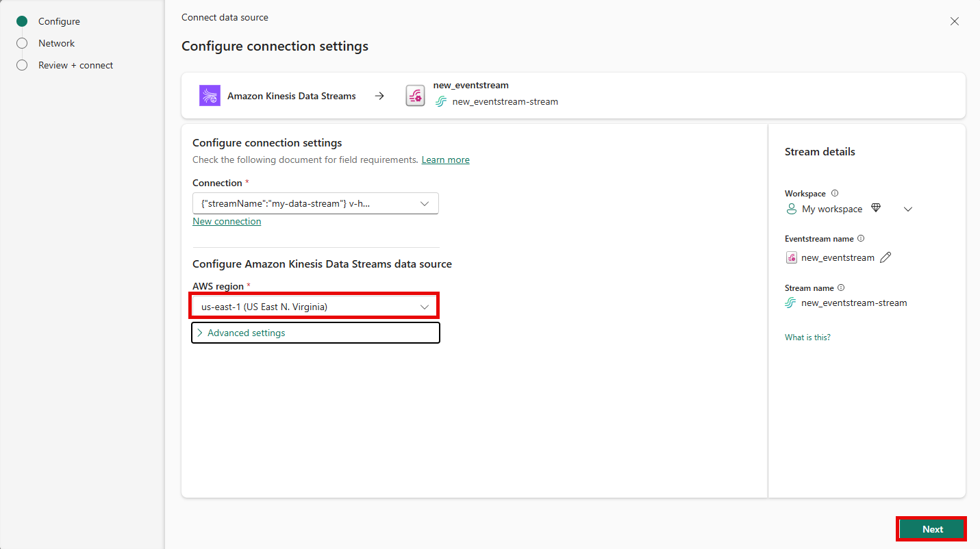Click the new_eventstream name in Stream details

pos(838,257)
